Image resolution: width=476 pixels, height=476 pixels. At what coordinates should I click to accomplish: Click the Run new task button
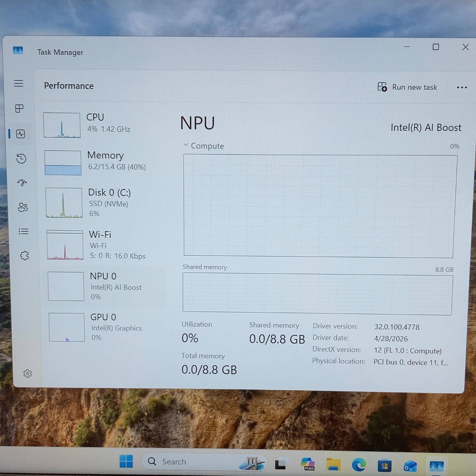click(407, 87)
